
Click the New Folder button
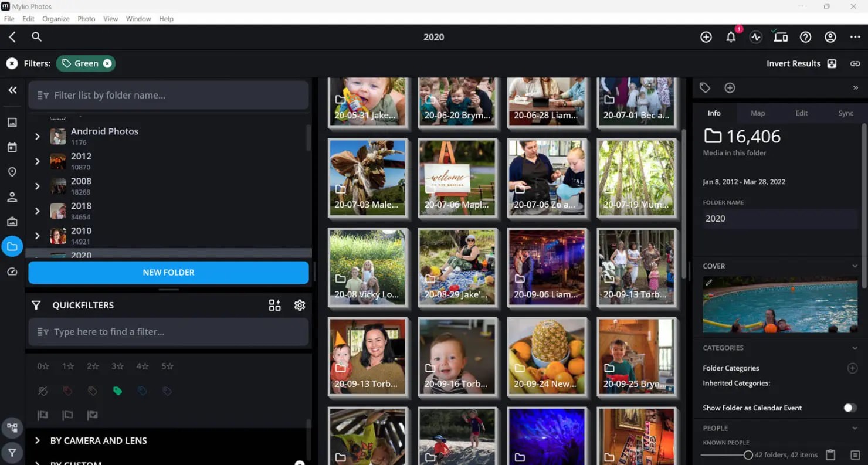[x=168, y=272]
